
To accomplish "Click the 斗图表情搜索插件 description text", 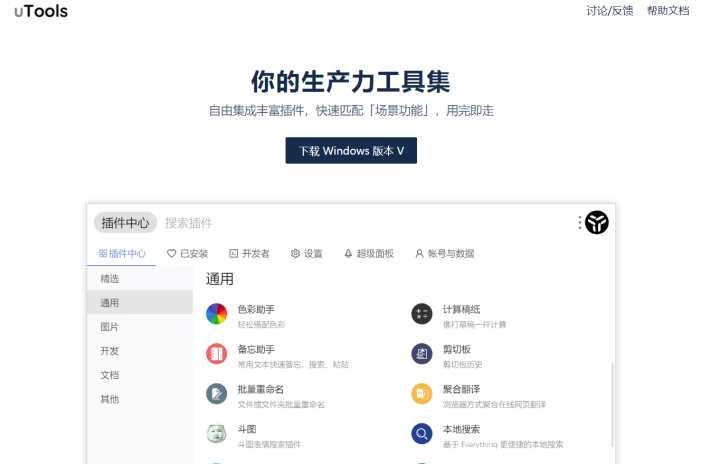I will (269, 444).
